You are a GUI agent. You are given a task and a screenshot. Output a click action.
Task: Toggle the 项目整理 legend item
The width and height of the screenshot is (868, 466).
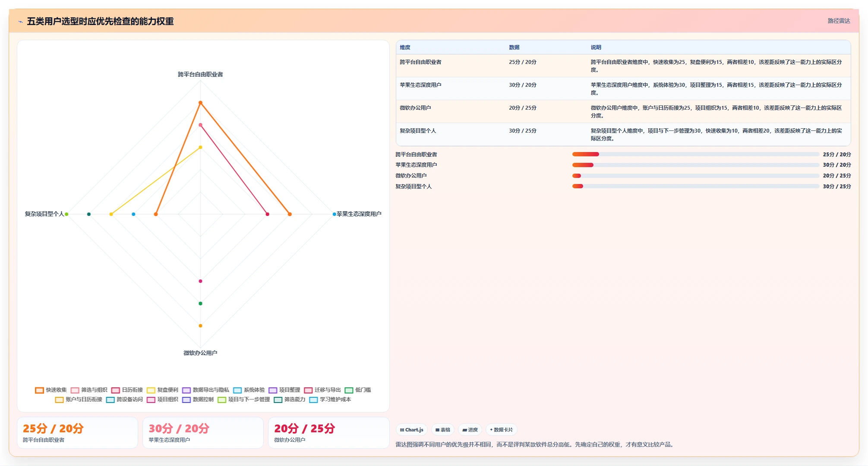pyautogui.click(x=284, y=390)
